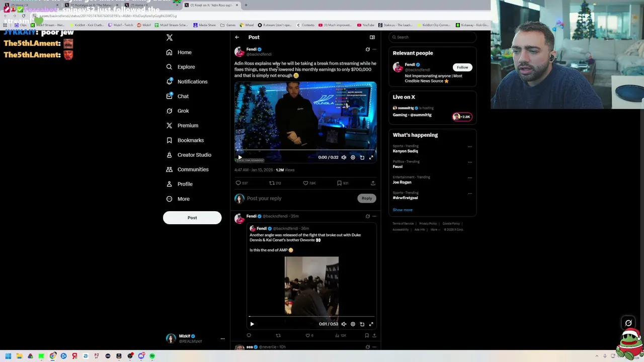Open the Terms of Service link
This screenshot has height=362, width=644.
click(x=403, y=224)
